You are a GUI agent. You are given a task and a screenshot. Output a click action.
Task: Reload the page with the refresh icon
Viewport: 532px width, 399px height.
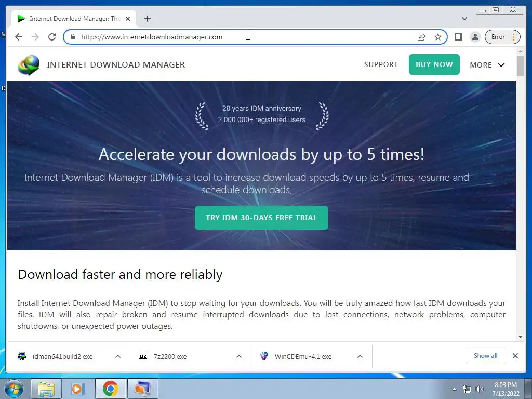click(x=52, y=37)
